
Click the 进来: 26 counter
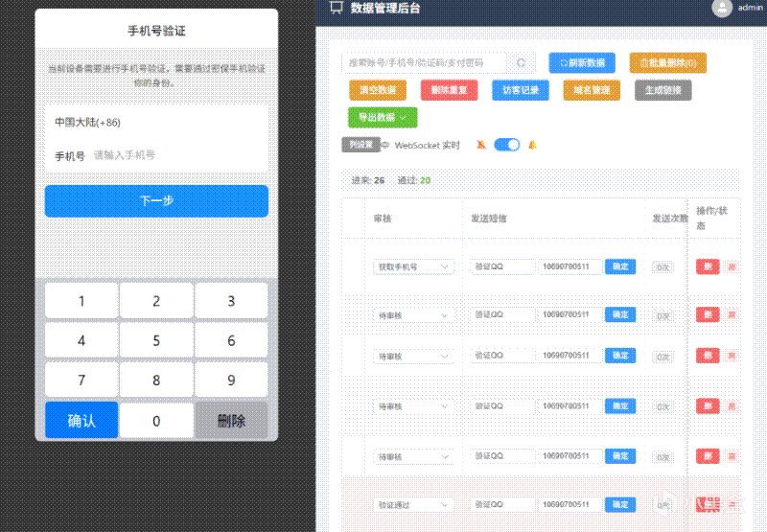coord(368,180)
